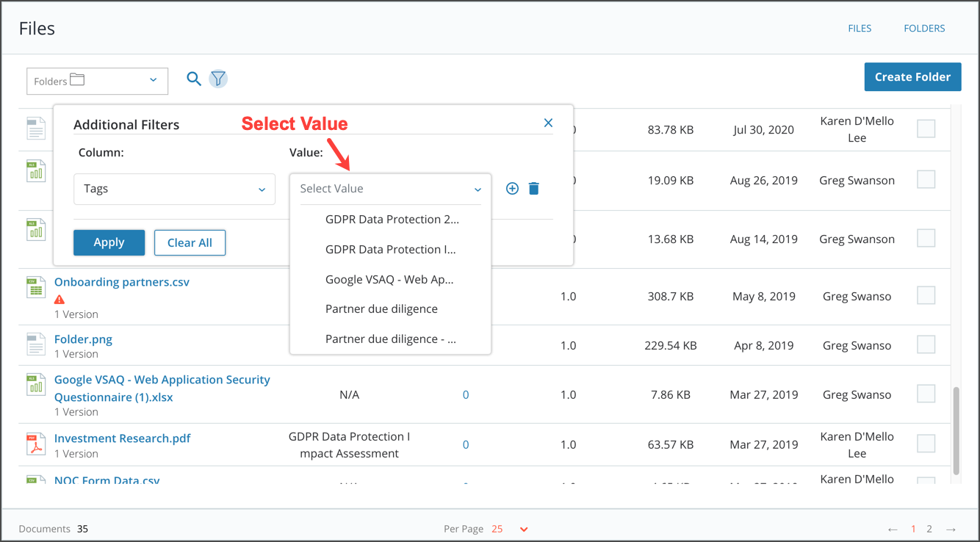
Task: Click the 0 link in Google VSAQ row
Action: click(466, 394)
